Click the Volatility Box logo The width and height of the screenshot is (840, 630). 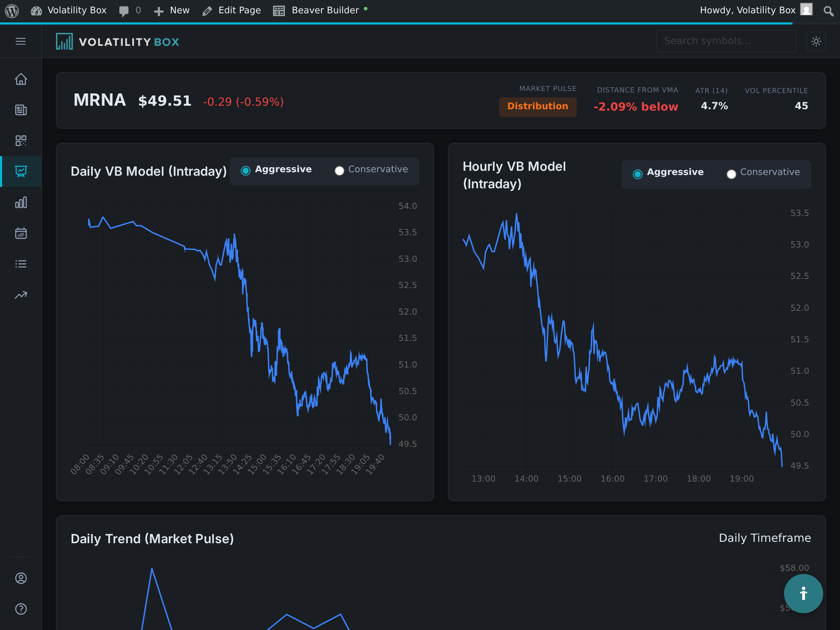tap(118, 41)
